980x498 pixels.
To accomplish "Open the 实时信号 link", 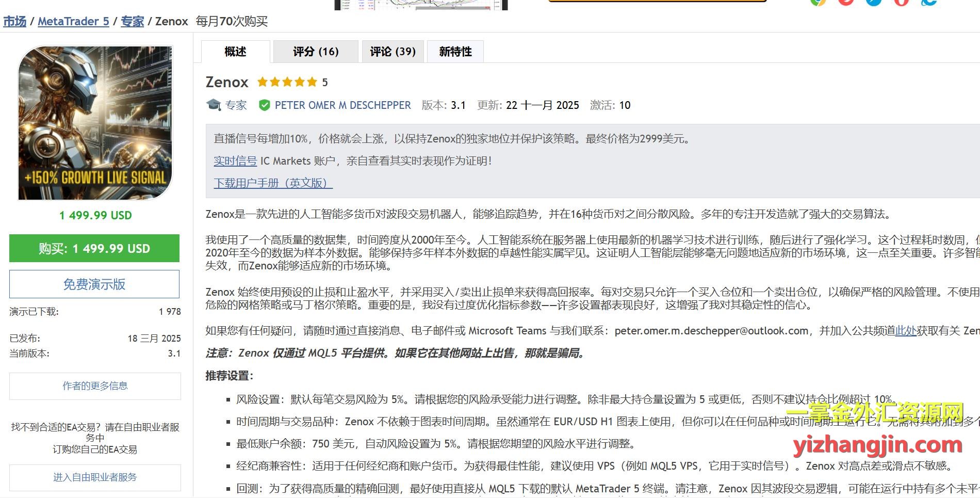I will [x=235, y=161].
